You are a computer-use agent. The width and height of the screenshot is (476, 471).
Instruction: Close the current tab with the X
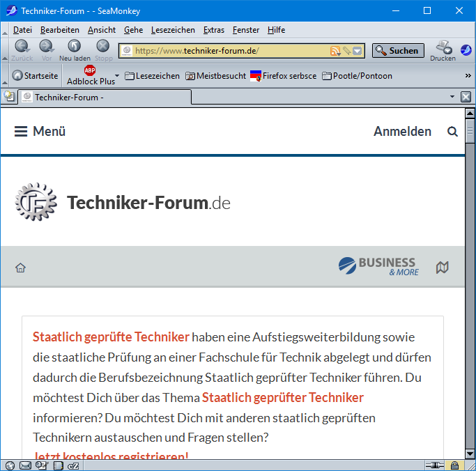tap(466, 97)
